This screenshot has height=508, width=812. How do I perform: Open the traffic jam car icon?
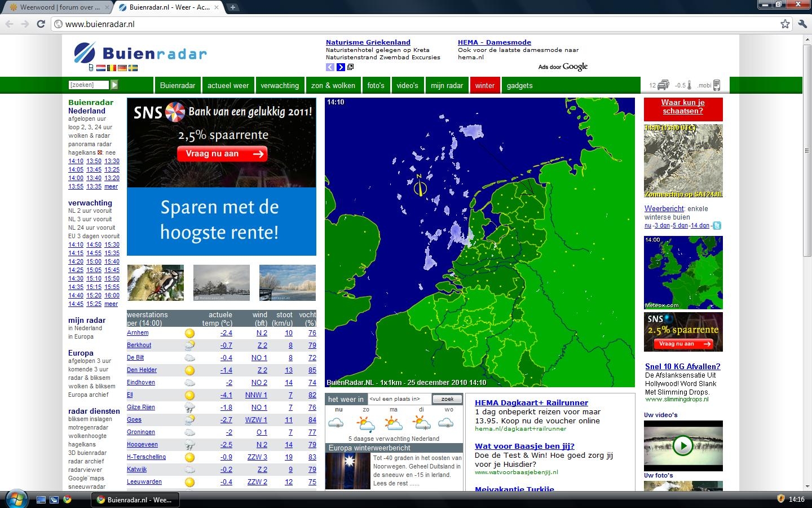pyautogui.click(x=663, y=85)
